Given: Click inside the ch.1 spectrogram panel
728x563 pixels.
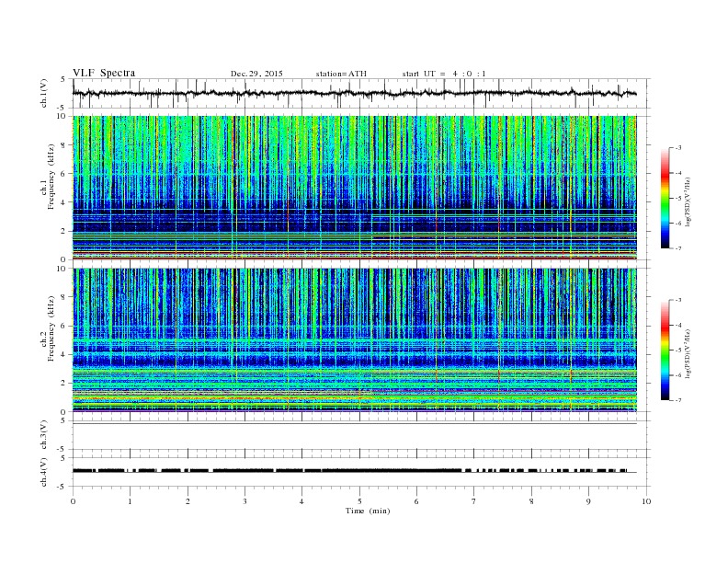Looking at the screenshot, I should click(354, 188).
